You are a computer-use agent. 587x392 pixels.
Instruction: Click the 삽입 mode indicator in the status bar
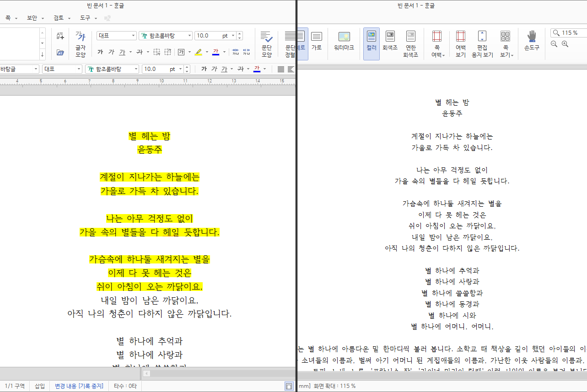40,387
